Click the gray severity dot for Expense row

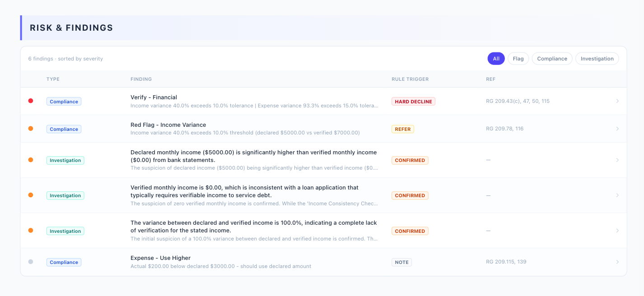[31, 262]
